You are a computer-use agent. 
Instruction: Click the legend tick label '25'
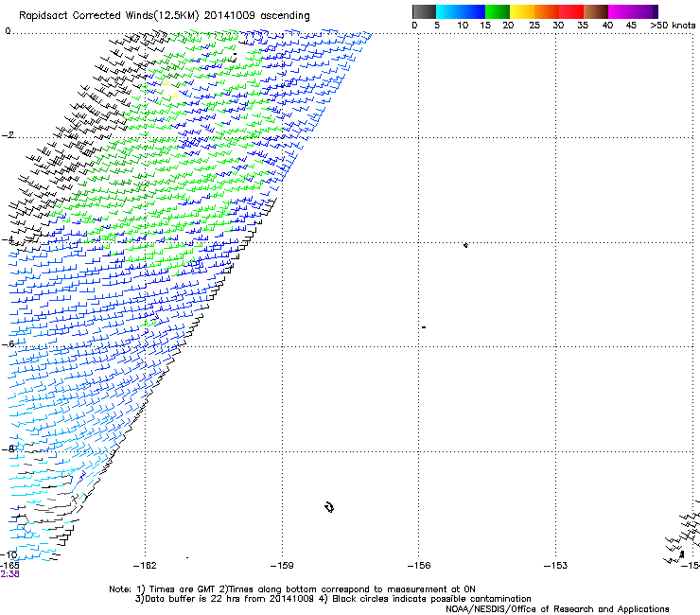[534, 26]
